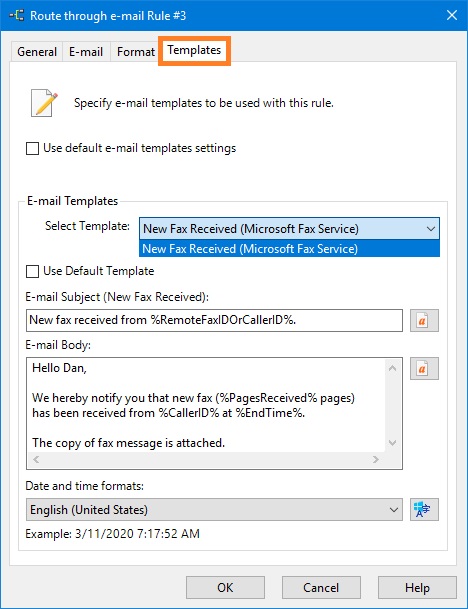Click the Cancel button
This screenshot has height=609, width=468.
pyautogui.click(x=321, y=588)
